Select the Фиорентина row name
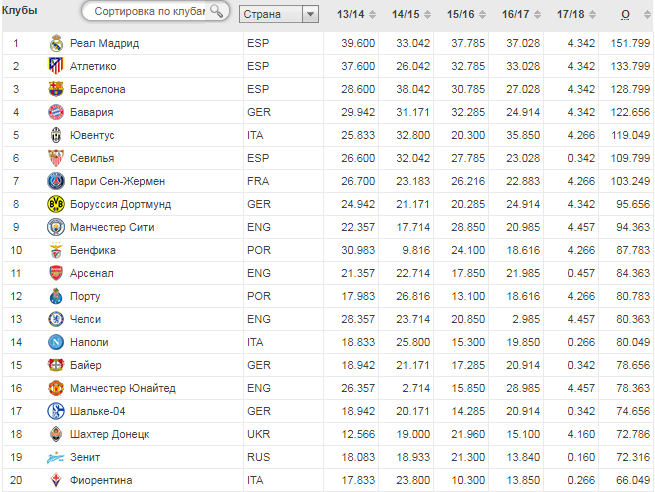Image resolution: width=655 pixels, height=492 pixels. click(101, 480)
